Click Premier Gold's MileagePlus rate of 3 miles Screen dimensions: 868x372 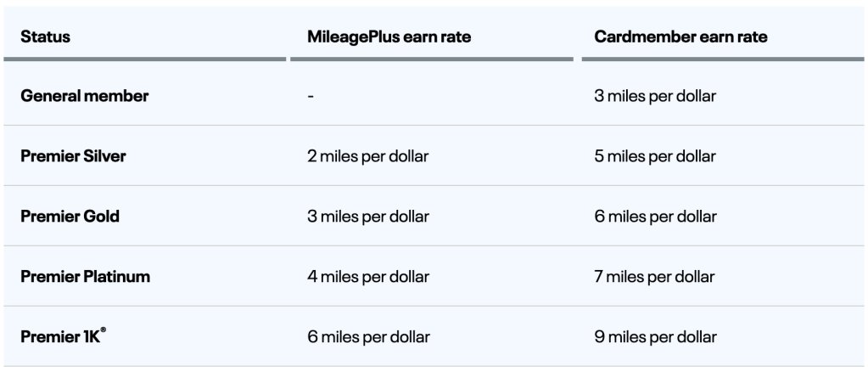pyautogui.click(x=368, y=217)
